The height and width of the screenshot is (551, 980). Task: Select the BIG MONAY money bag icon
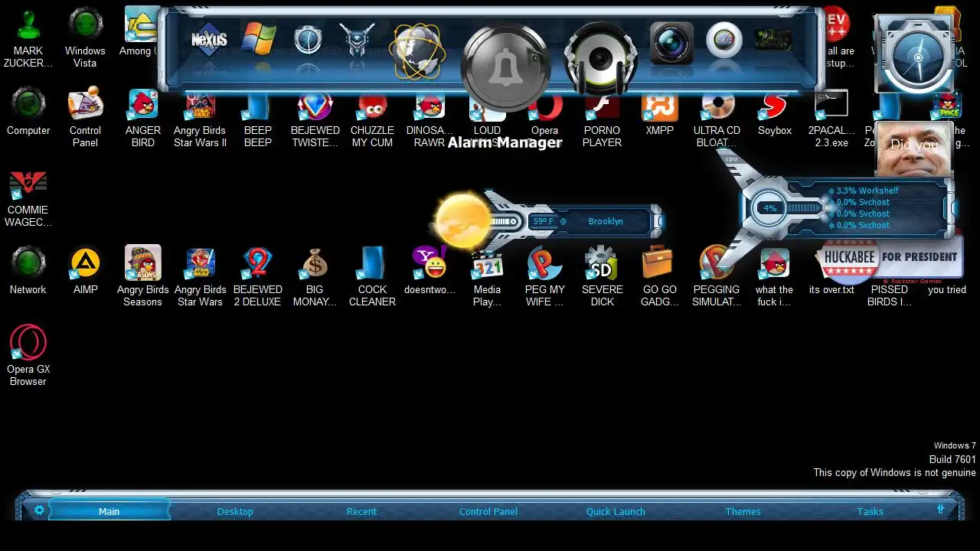pos(315,276)
